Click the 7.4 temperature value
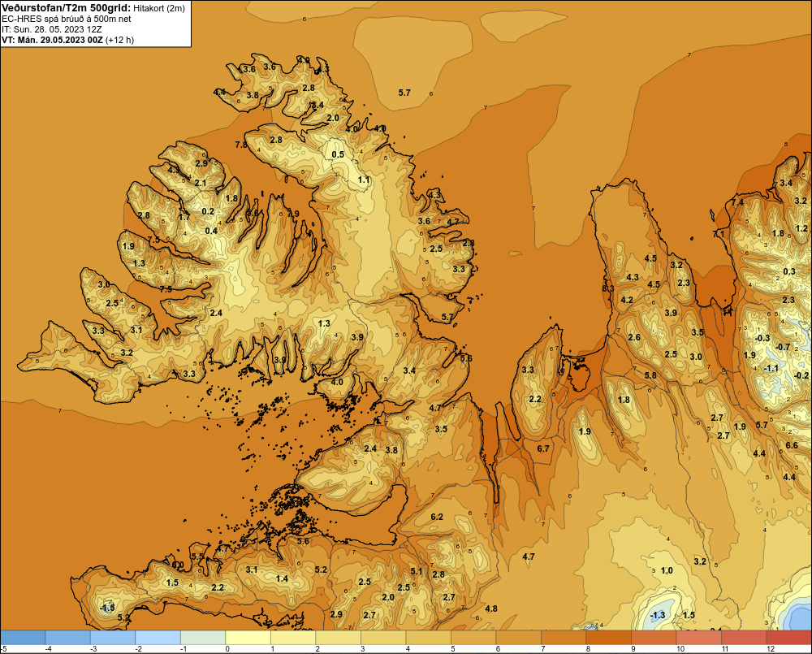This screenshot has width=812, height=654. 737,202
